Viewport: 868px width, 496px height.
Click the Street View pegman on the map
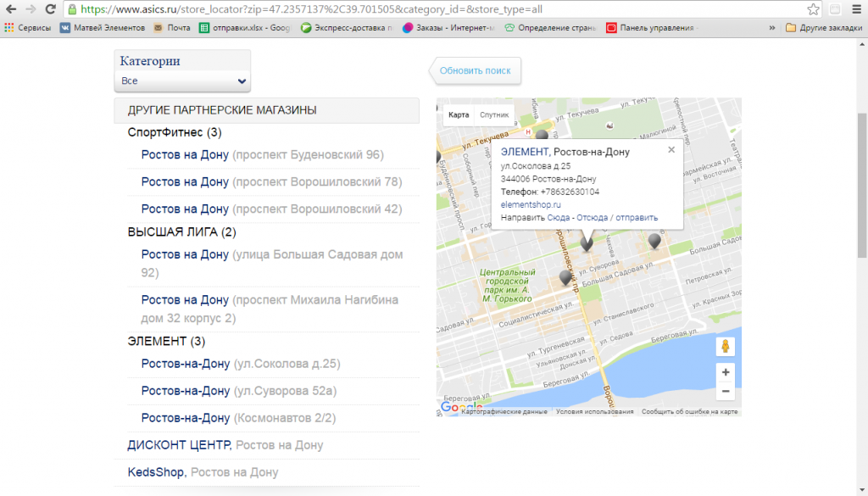click(x=725, y=346)
